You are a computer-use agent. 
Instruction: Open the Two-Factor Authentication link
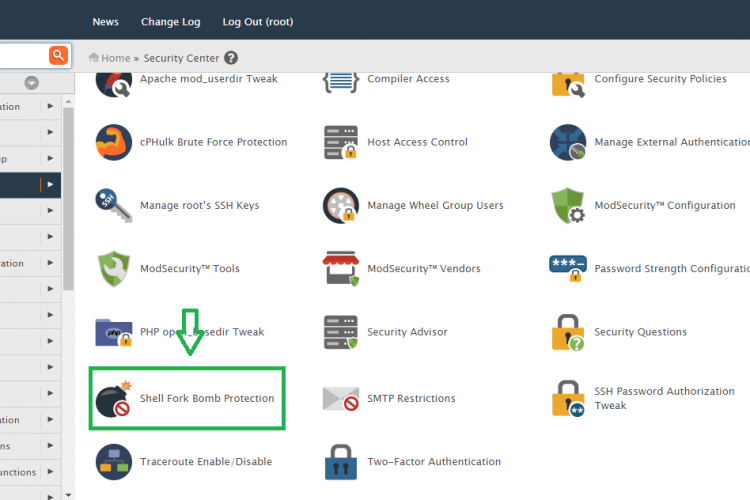tap(434, 462)
